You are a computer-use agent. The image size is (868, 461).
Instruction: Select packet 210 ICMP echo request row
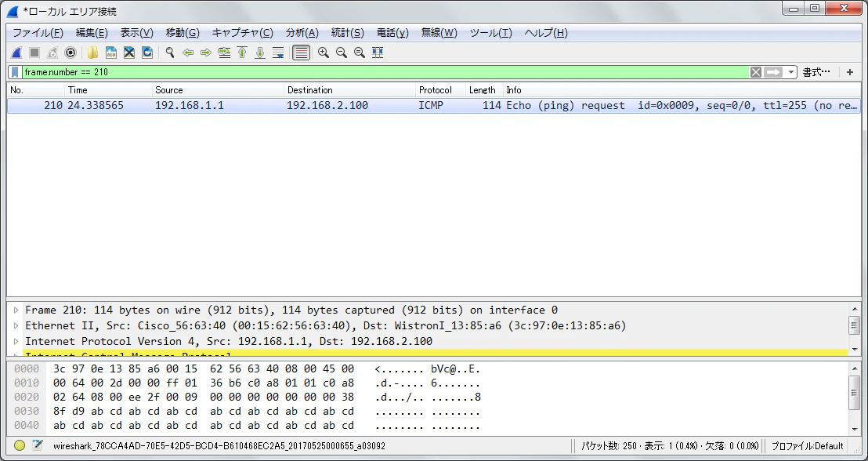click(433, 105)
